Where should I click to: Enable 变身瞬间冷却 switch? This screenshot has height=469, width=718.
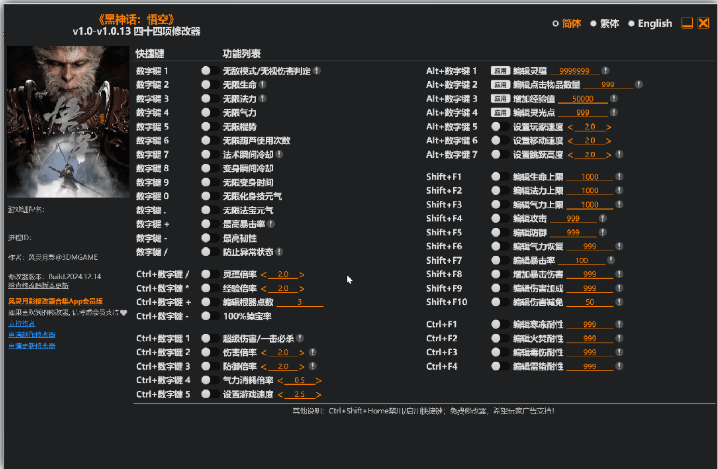209,168
